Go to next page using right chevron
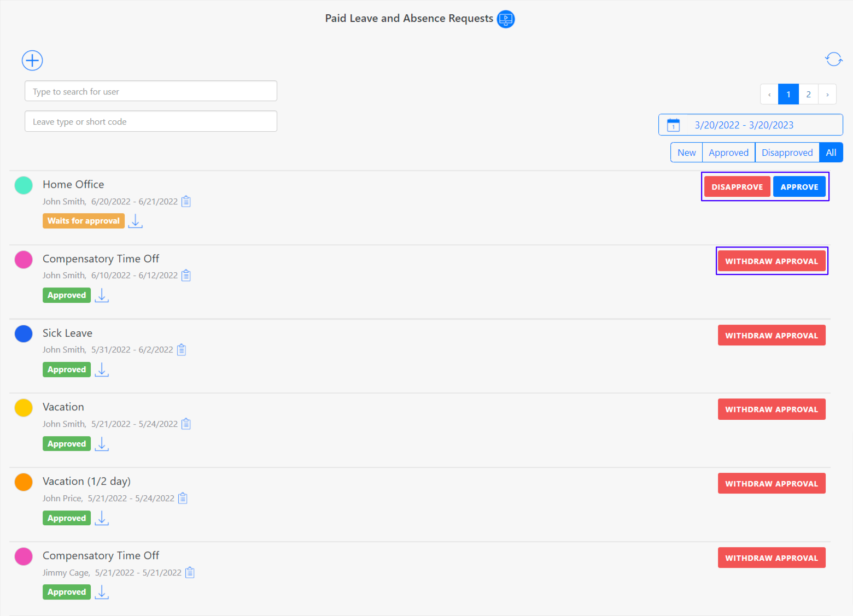Viewport: 853px width, 616px height. [x=827, y=95]
